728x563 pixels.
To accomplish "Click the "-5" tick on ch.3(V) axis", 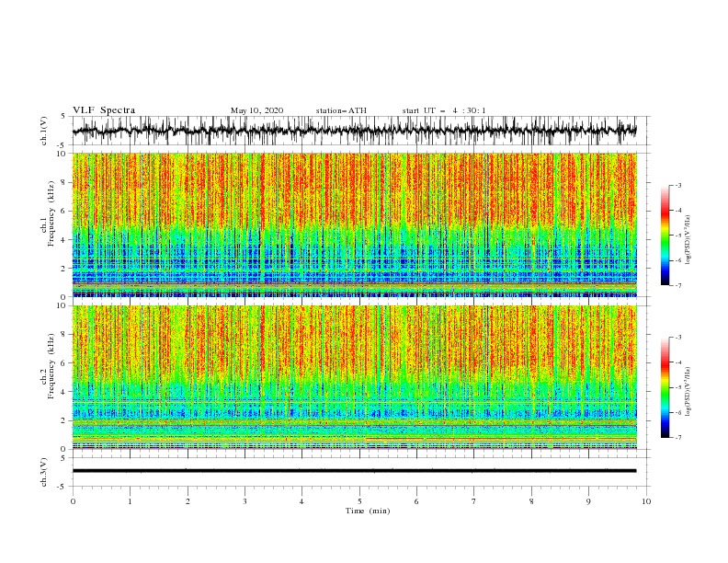I will (63, 487).
